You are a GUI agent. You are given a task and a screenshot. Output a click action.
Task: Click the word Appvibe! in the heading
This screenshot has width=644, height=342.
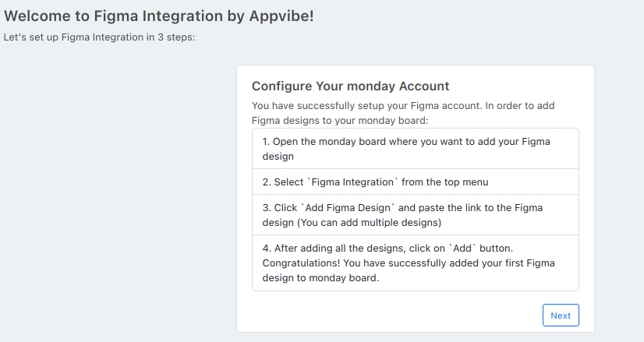(281, 16)
